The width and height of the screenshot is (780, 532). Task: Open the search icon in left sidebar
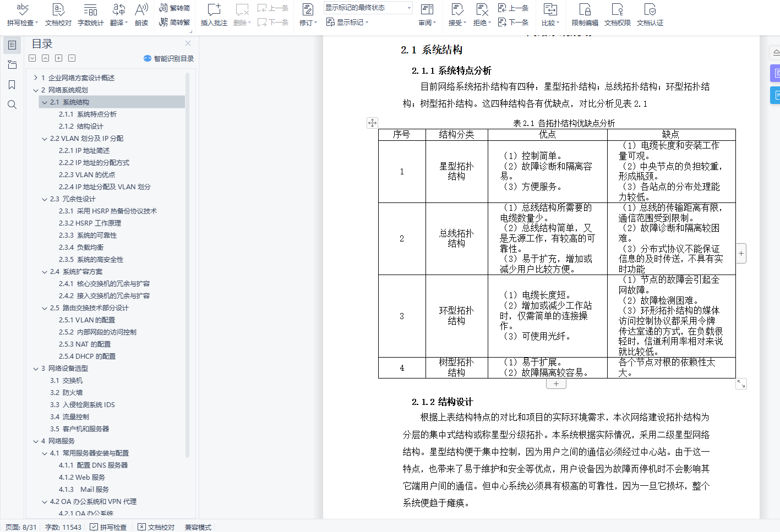(12, 105)
